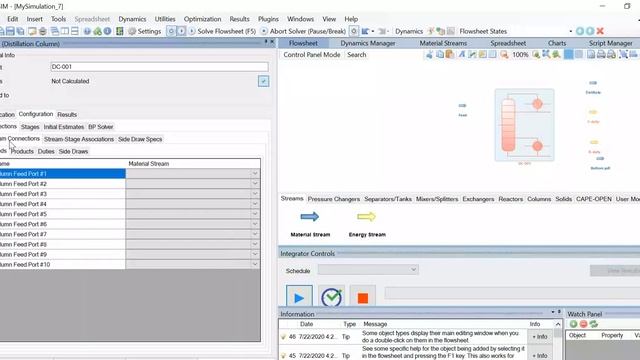Viewport: 640px width, 360px height.
Task: Click the copy icon in flowsheet toolbar
Action: (x=440, y=54)
